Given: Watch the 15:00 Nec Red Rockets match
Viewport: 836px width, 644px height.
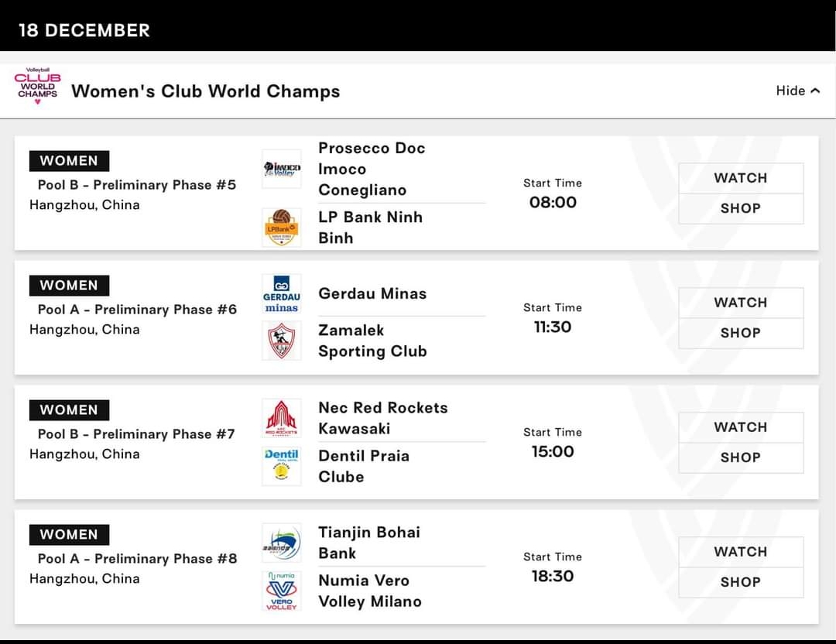Looking at the screenshot, I should pos(741,427).
